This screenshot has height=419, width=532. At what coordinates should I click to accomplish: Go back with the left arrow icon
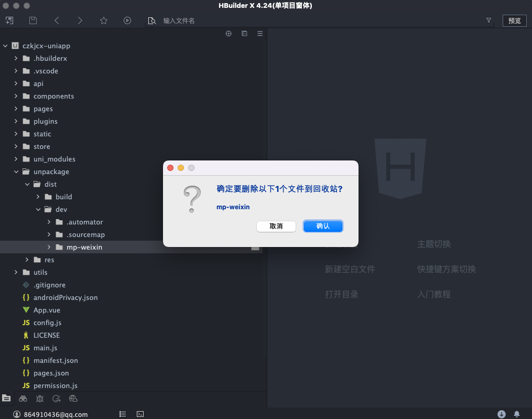57,20
